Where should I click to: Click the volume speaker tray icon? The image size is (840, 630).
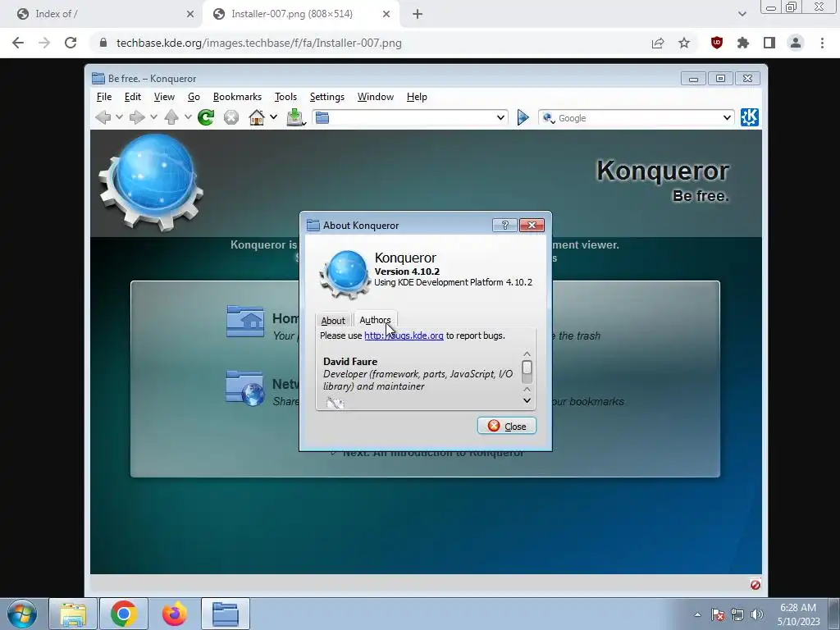[x=757, y=614]
